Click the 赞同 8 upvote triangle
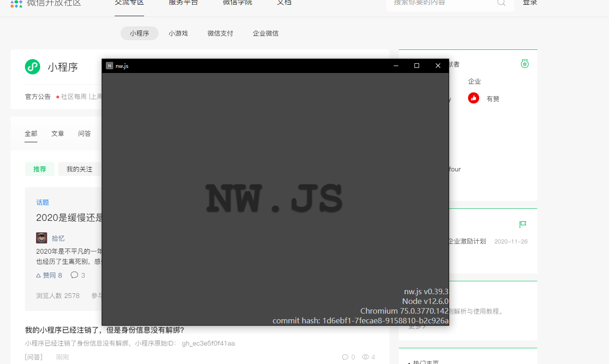The image size is (609, 364). click(38, 275)
